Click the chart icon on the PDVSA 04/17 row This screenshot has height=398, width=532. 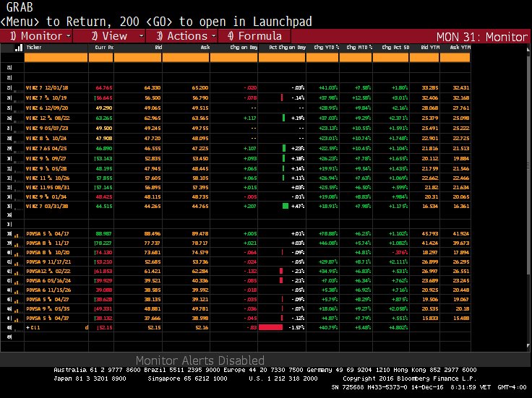[x=17, y=234]
